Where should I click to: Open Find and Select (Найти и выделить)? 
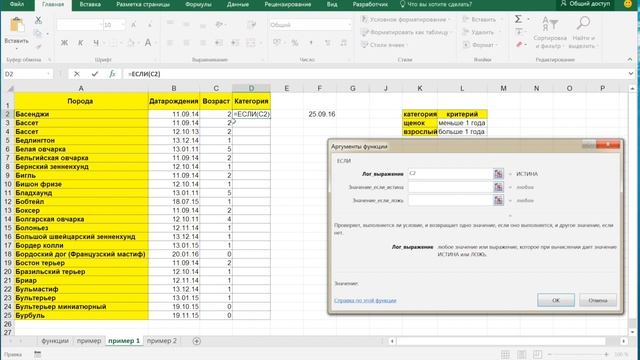[583, 33]
